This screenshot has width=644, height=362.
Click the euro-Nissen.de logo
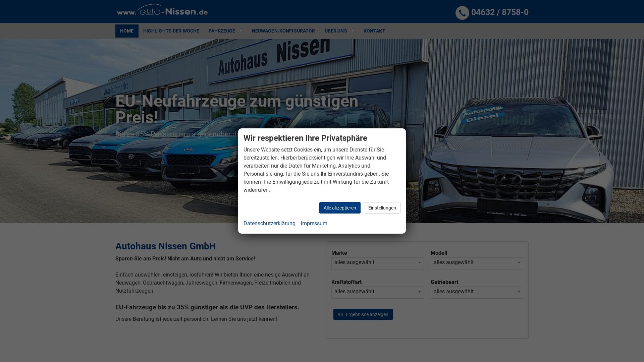click(162, 10)
